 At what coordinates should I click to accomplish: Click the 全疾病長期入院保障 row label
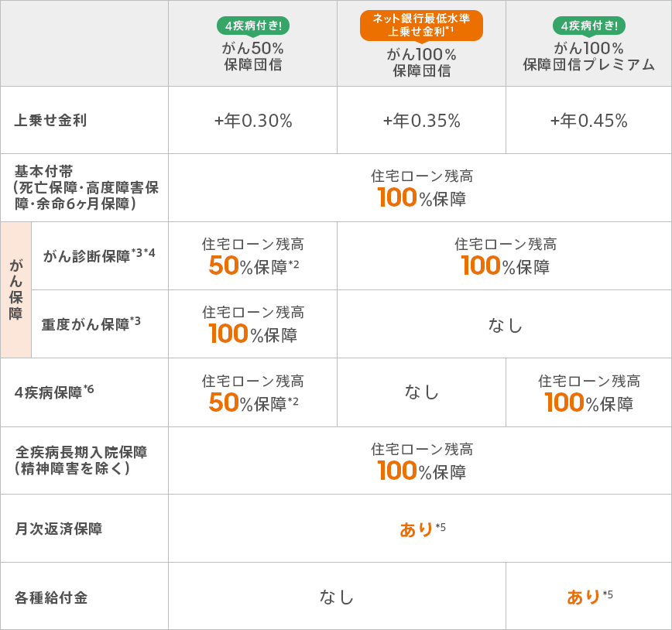coord(81,460)
